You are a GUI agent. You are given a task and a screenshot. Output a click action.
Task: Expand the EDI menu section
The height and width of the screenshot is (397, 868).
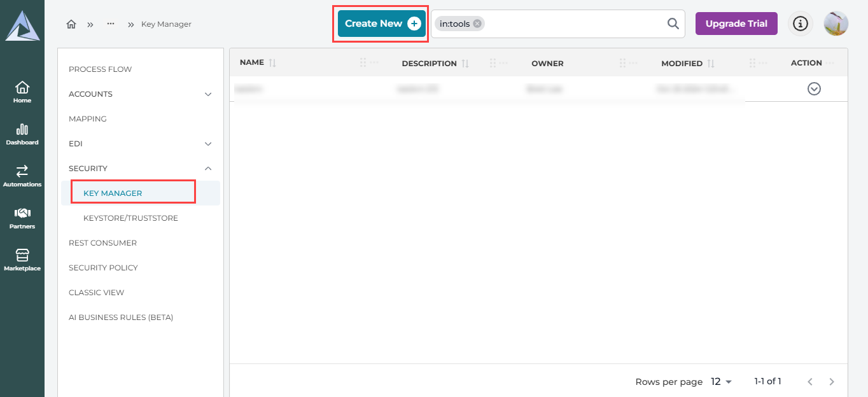tap(208, 144)
